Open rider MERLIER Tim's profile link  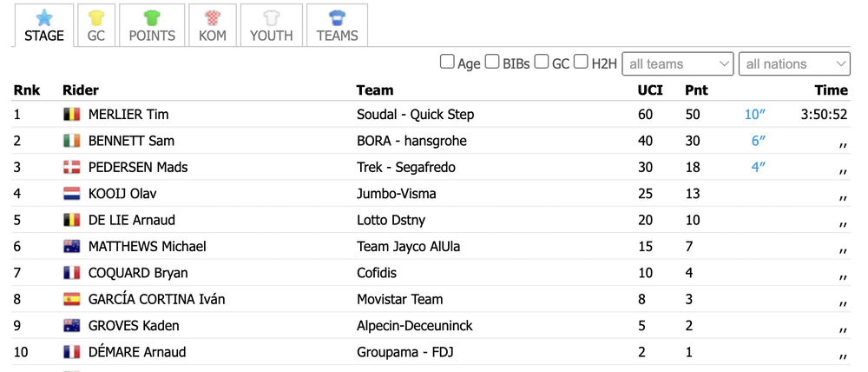128,115
